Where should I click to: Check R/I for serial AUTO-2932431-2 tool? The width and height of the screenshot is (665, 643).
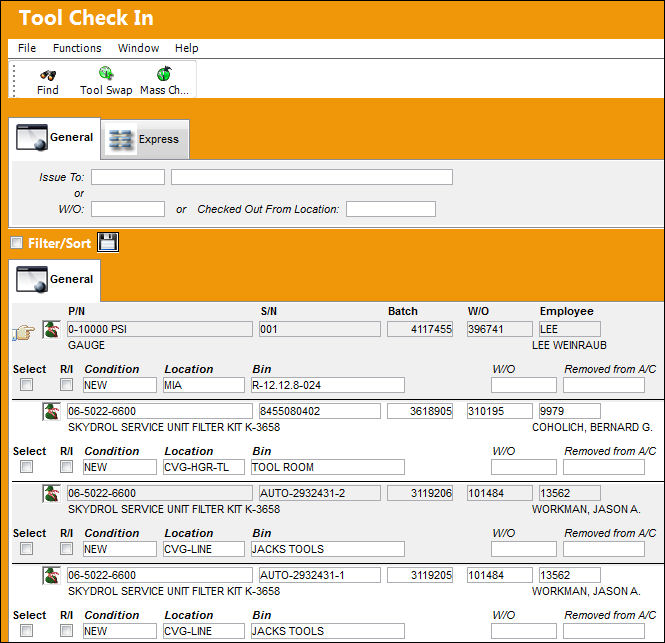[66, 548]
